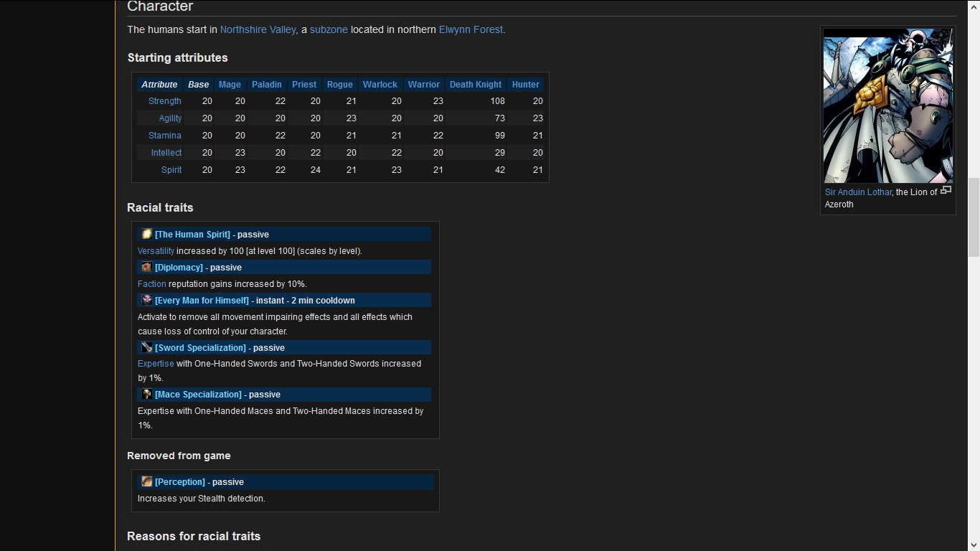Screen dimensions: 980x551
Task: Click 'Increases your Stealth detection.' text
Action: (x=202, y=499)
